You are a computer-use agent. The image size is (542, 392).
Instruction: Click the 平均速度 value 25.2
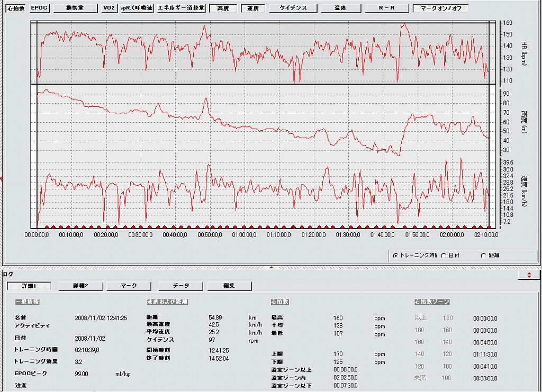point(214,332)
